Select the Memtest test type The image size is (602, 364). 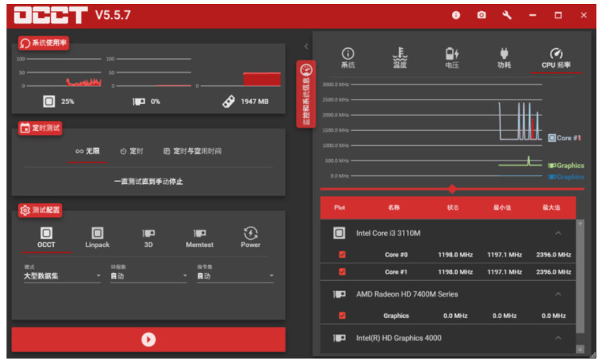tap(200, 237)
